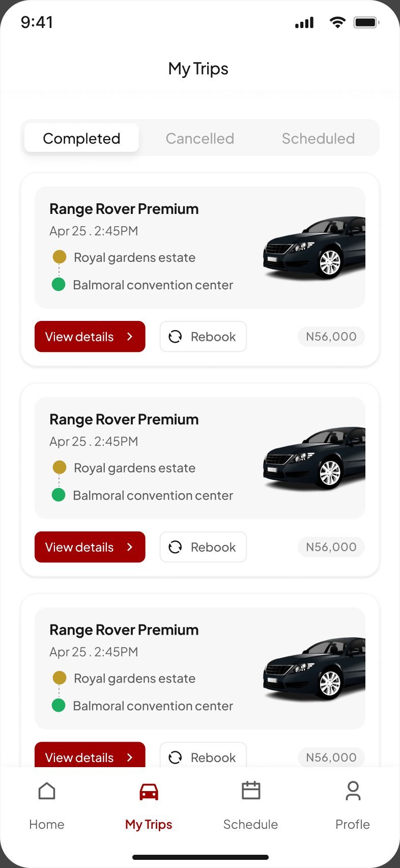Tap the Rebook refresh icon in the first card

pyautogui.click(x=175, y=337)
